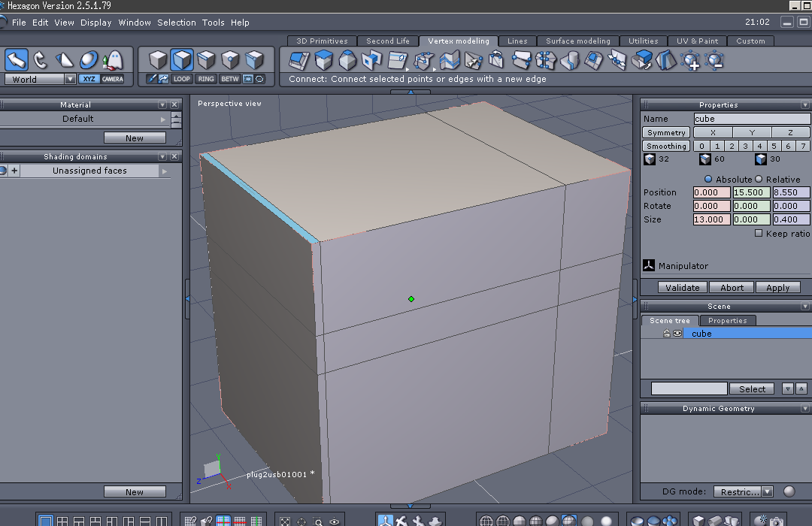Select the arrow selection tool
This screenshot has width=812, height=526.
click(17, 59)
